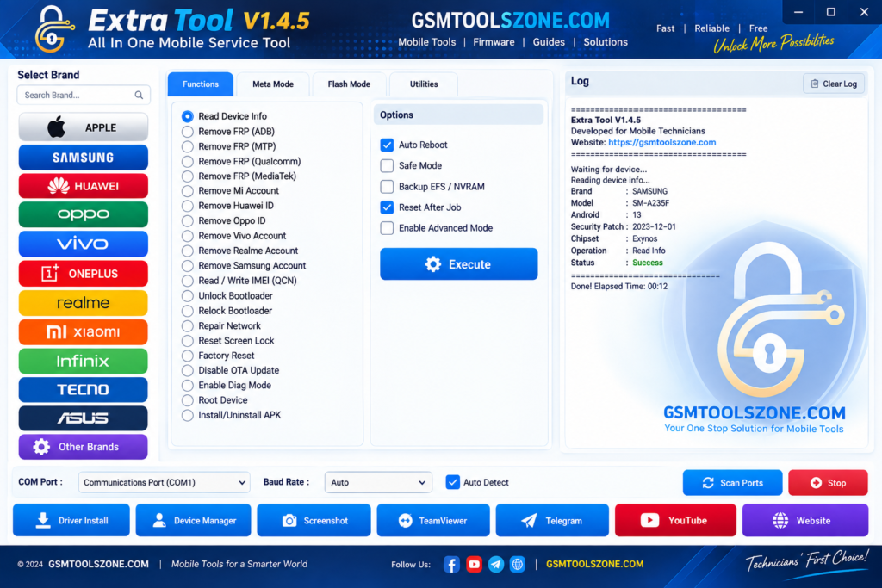
Task: Open the Utilities tab
Action: (424, 84)
